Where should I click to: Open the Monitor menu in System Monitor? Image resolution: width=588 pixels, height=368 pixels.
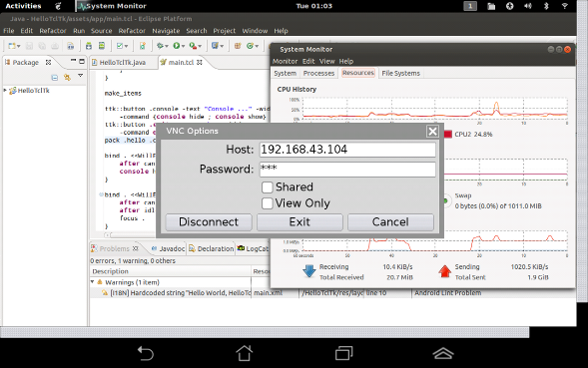pyautogui.click(x=285, y=61)
